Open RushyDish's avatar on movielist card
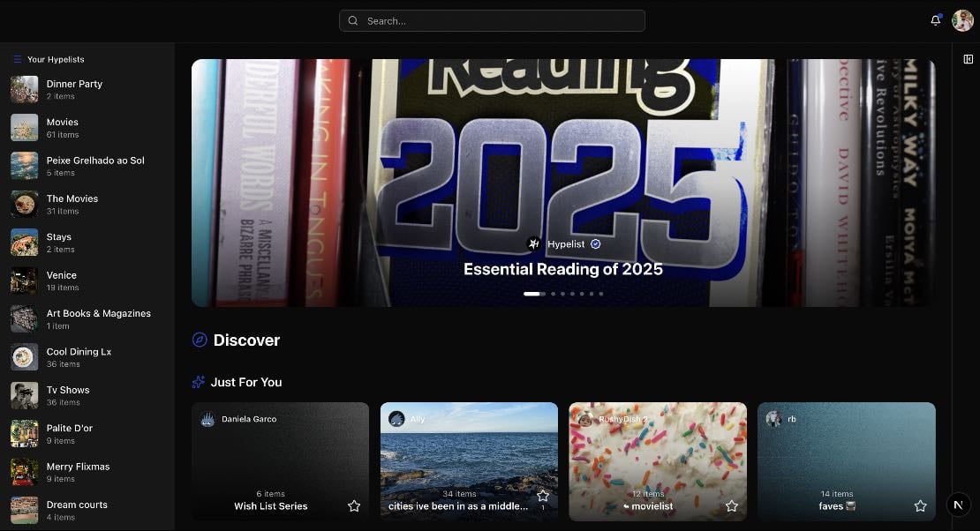This screenshot has height=531, width=980. click(585, 419)
